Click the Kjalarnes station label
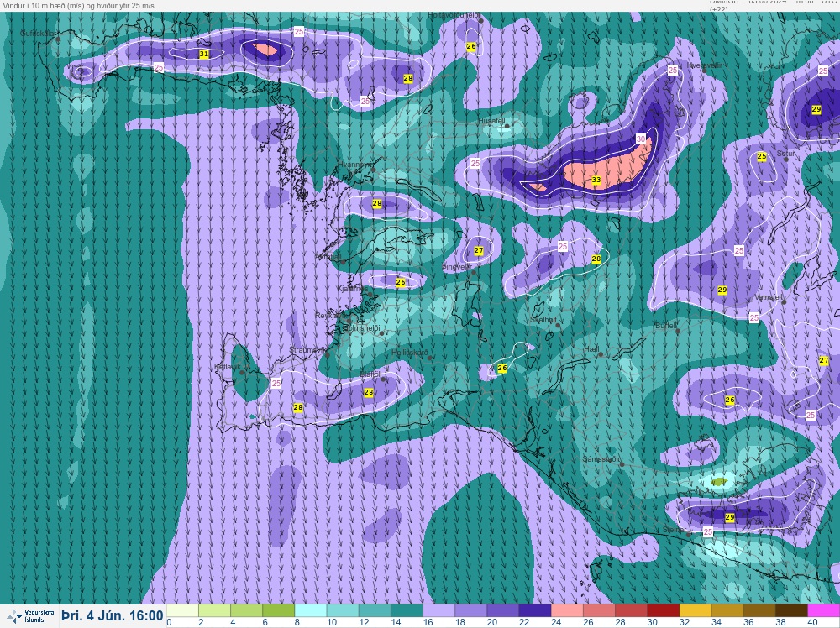This screenshot has width=840, height=628. pos(352,289)
